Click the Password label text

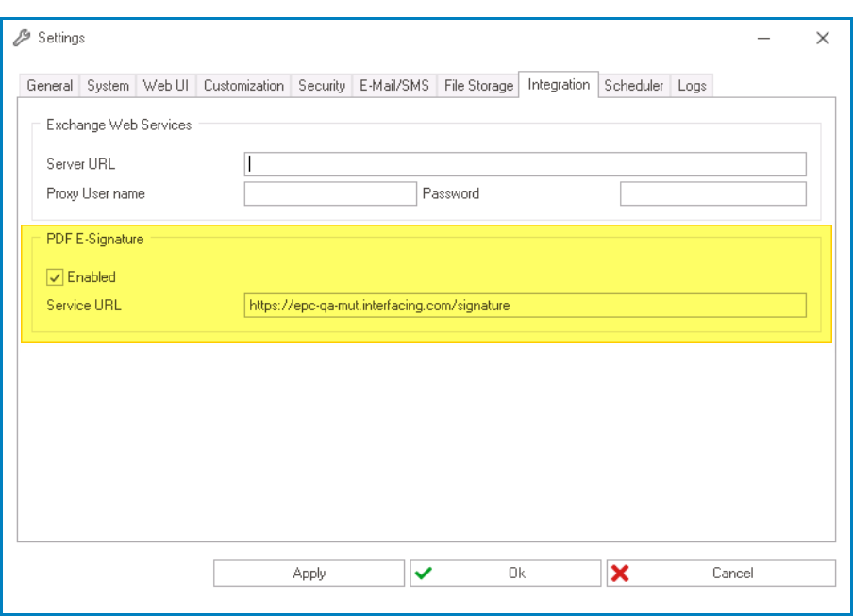click(x=451, y=193)
